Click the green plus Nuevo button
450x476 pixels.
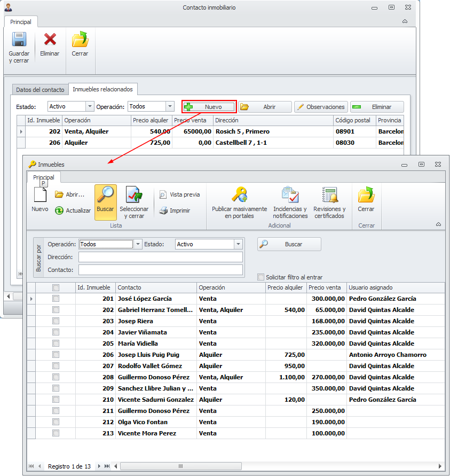click(209, 107)
